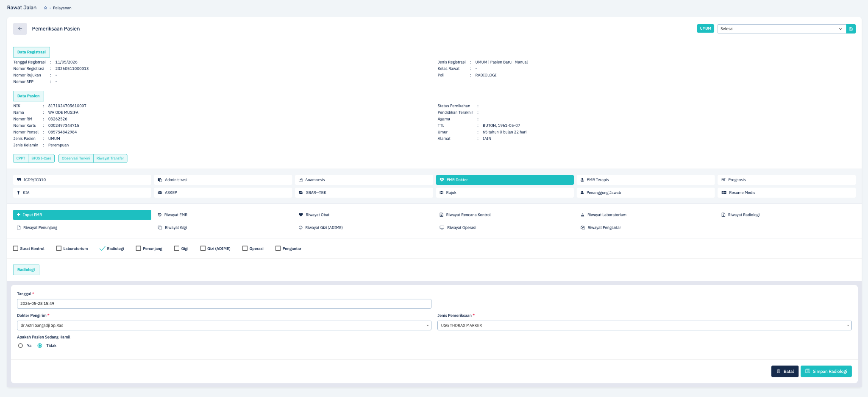
Task: Click the home icon in the breadcrumb
Action: point(45,8)
